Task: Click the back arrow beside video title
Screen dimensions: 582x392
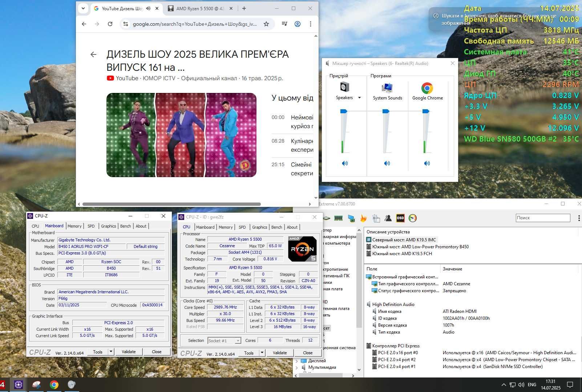Action: (93, 54)
